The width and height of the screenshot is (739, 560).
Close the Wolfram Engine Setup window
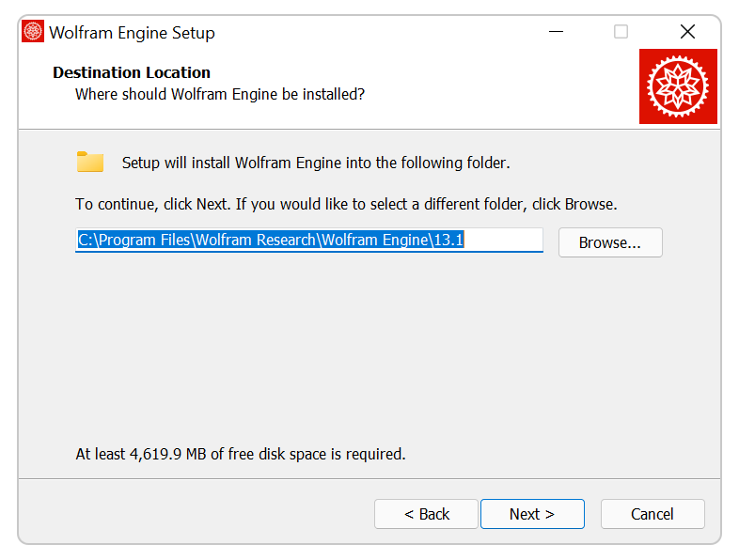[x=687, y=32]
